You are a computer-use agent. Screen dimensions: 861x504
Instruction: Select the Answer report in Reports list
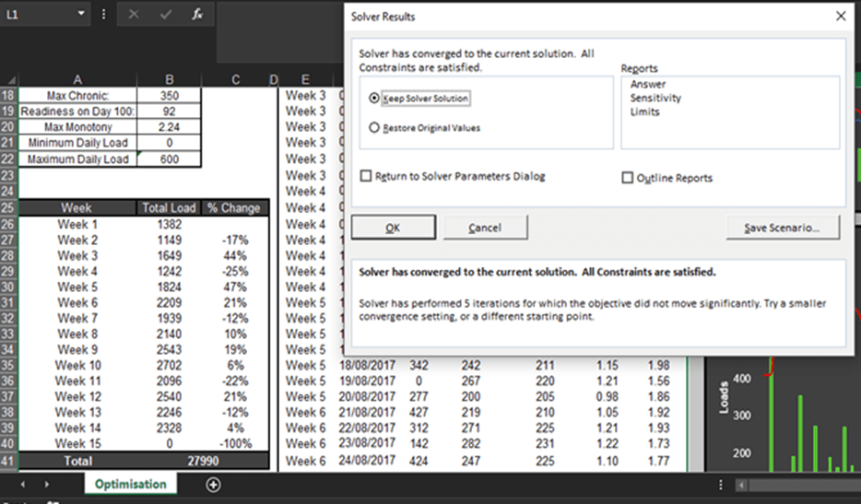[648, 84]
